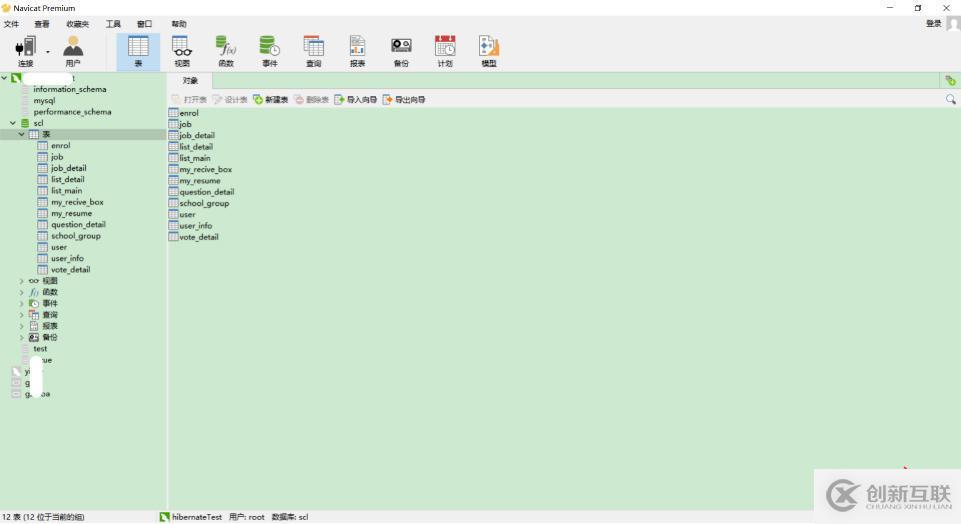Expand the 查询 queries tree node
This screenshot has width=961, height=524.
click(22, 315)
